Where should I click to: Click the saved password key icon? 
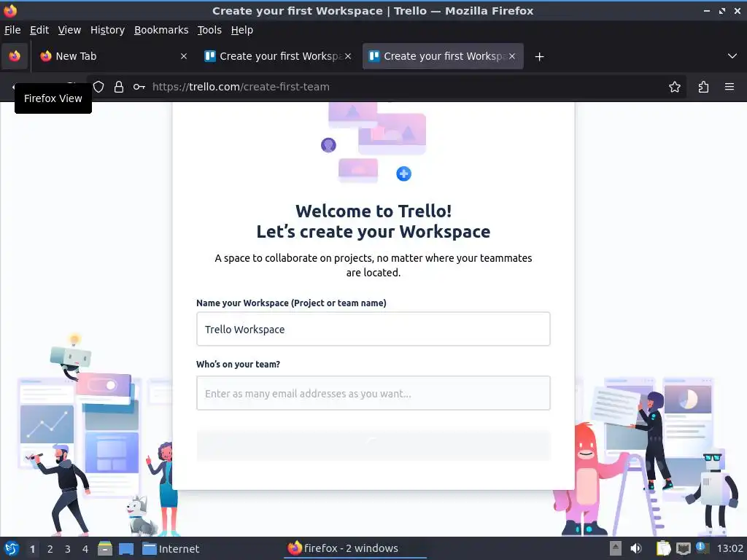(x=139, y=87)
